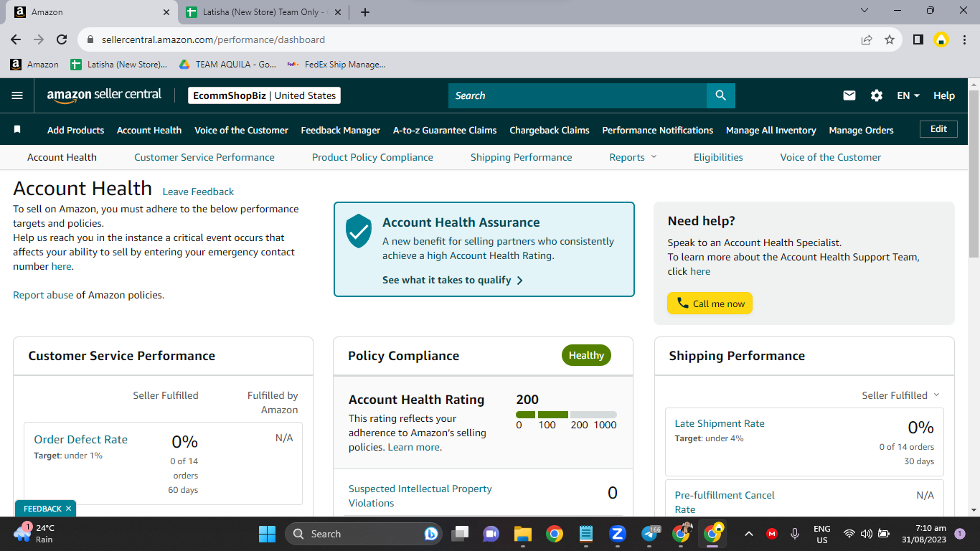Click the Account Health Rating progress bar
The image size is (980, 551).
coord(566,415)
